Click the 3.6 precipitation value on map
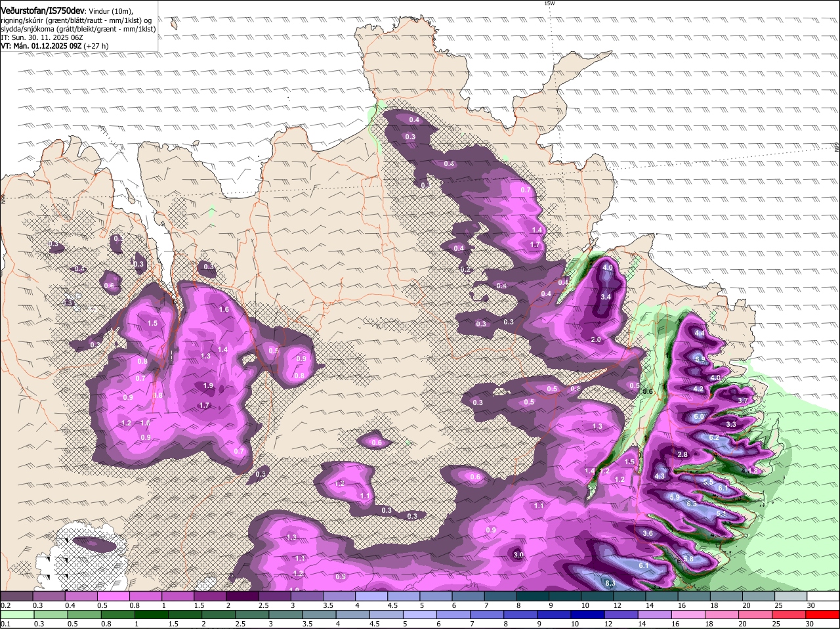840x629 pixels. point(648,533)
